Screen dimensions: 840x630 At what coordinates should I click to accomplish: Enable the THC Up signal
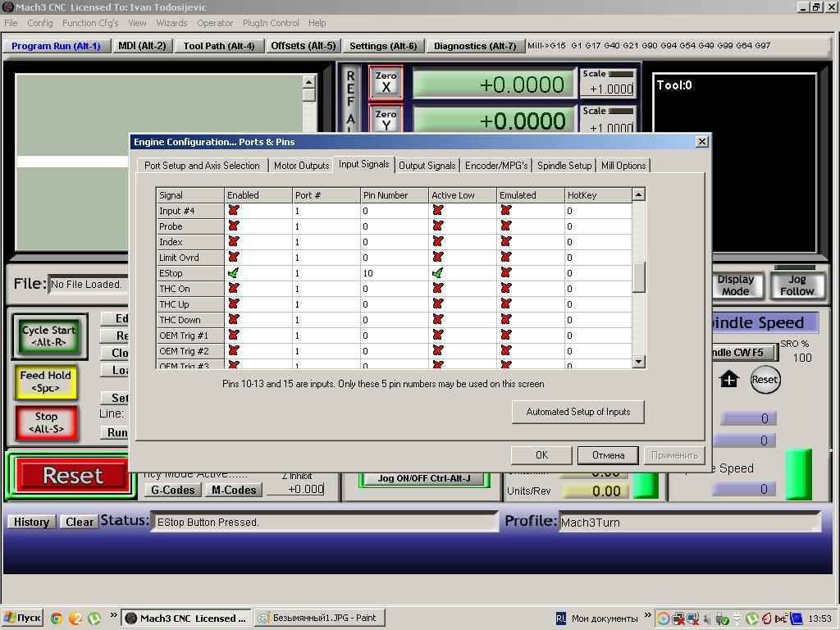coord(234,304)
